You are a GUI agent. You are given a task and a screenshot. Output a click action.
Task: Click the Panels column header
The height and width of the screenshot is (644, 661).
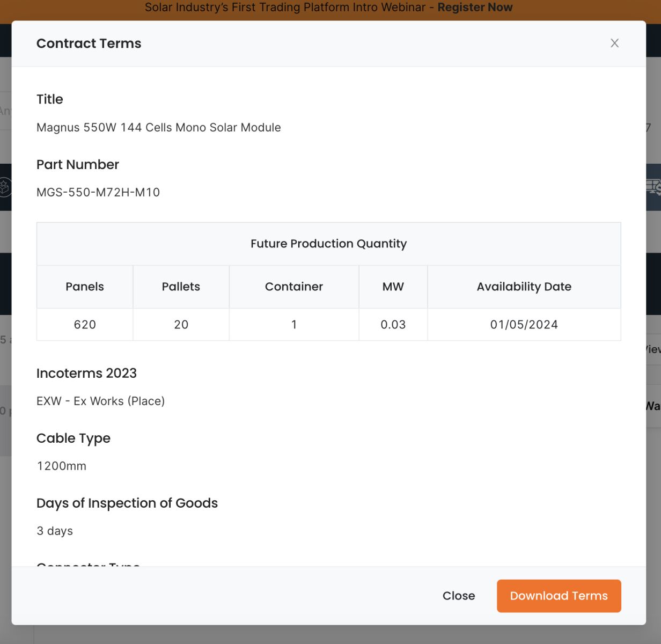pos(85,287)
